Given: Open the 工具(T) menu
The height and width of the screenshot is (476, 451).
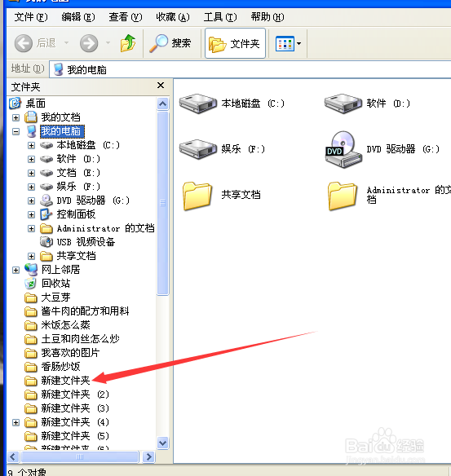Looking at the screenshot, I should 220,17.
